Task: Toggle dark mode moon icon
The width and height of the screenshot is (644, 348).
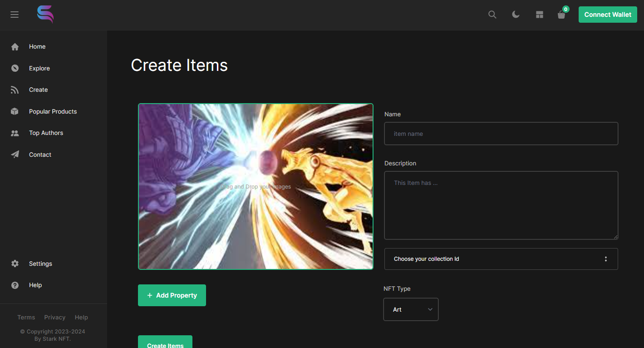Action: point(516,15)
